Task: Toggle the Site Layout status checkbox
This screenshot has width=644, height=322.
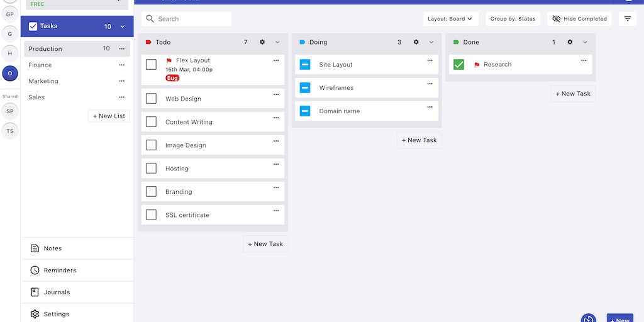Action: click(305, 65)
